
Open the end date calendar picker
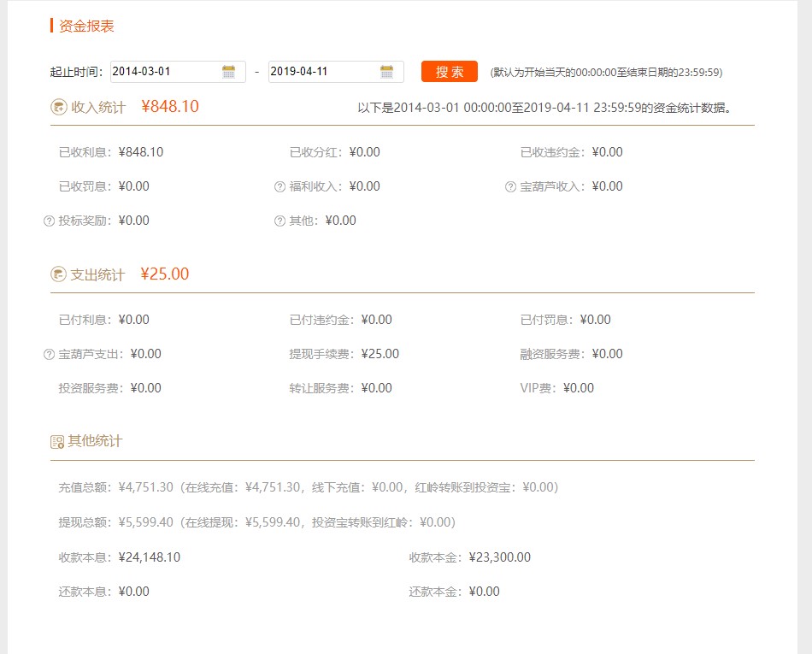coord(387,72)
